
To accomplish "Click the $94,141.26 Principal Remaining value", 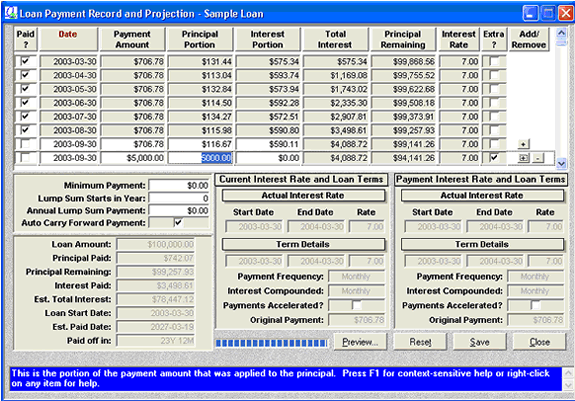I will coord(403,158).
